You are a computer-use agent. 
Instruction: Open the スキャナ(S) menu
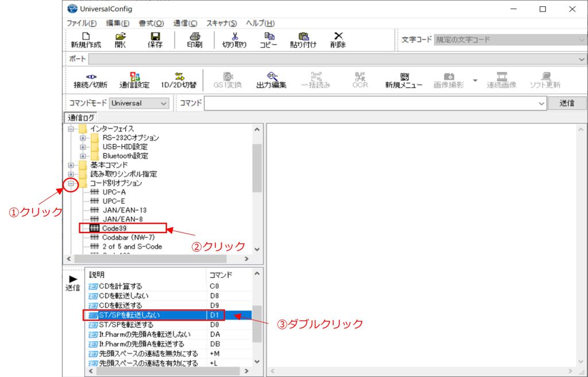[222, 23]
